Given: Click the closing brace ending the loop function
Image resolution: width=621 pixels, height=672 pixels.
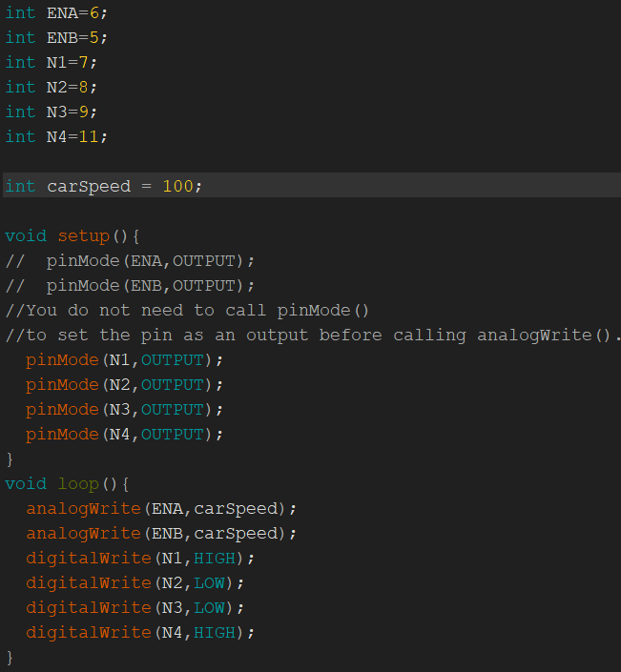Looking at the screenshot, I should pyautogui.click(x=10, y=658).
